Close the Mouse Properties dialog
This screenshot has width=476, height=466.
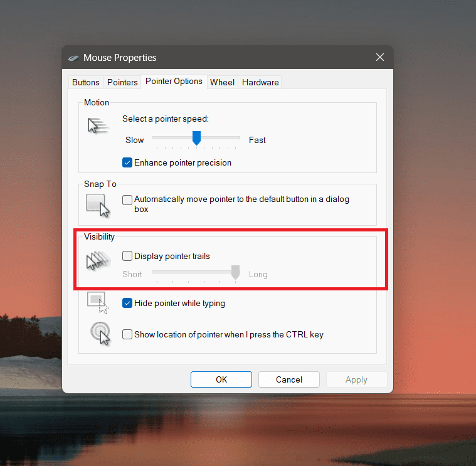click(379, 57)
